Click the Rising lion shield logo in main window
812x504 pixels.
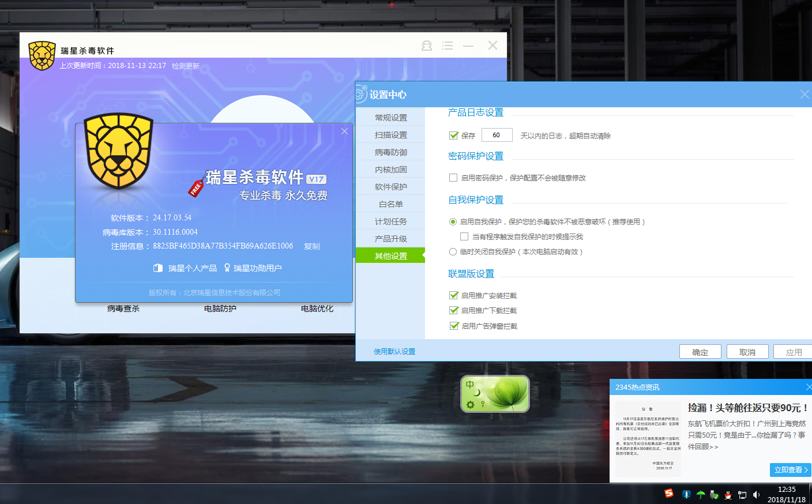pos(42,55)
